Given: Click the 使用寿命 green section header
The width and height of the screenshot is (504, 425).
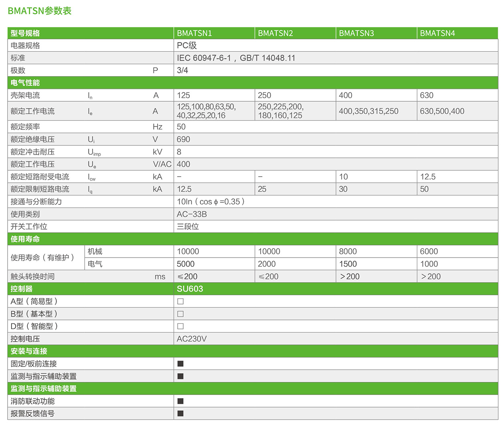Looking at the screenshot, I should click(x=25, y=239).
